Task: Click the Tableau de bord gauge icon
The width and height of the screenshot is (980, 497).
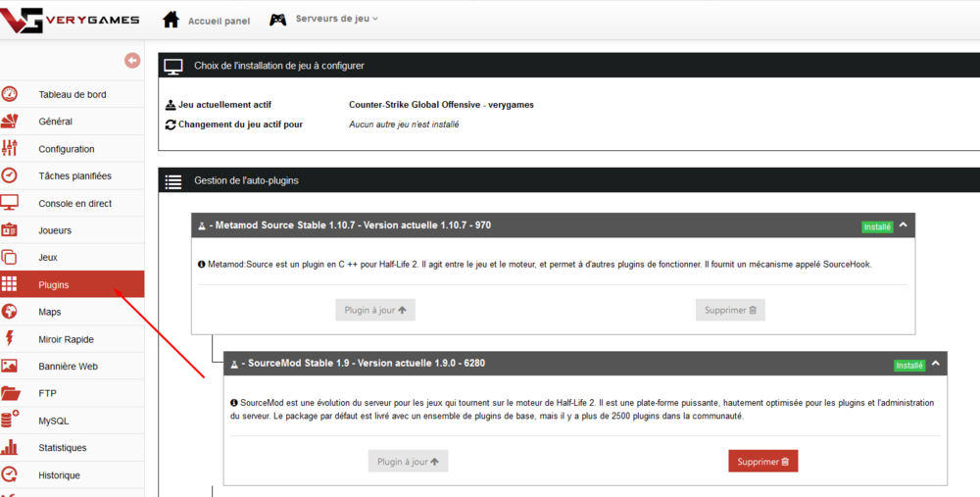Action: tap(10, 94)
